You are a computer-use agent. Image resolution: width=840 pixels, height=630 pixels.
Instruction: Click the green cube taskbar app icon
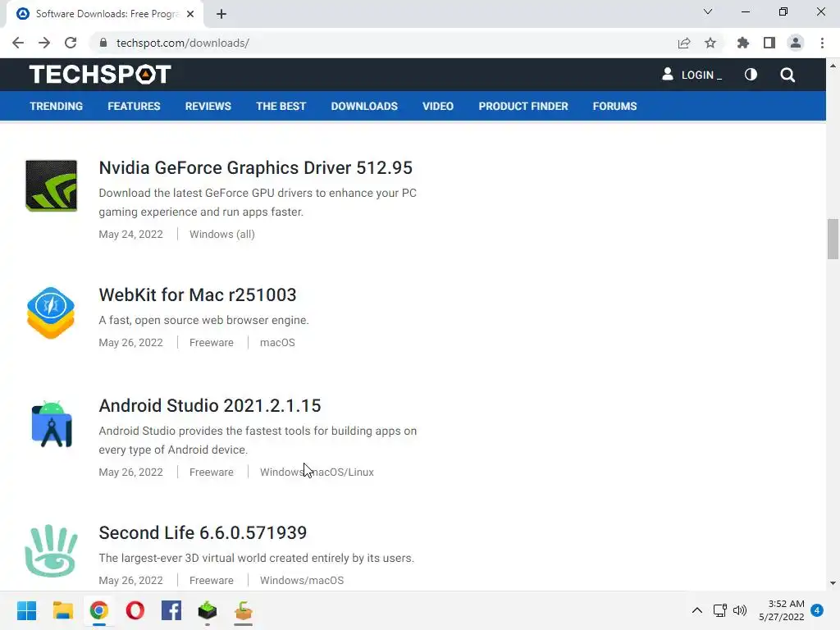tap(208, 610)
